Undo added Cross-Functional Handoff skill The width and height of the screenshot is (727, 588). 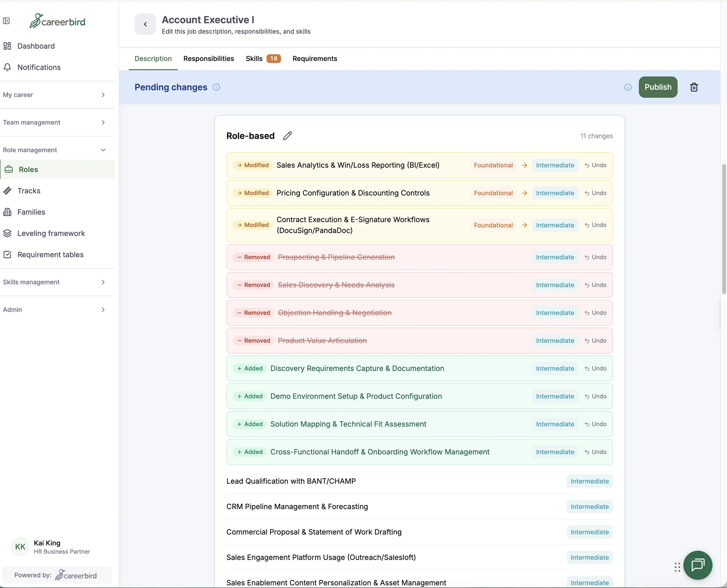[595, 452]
